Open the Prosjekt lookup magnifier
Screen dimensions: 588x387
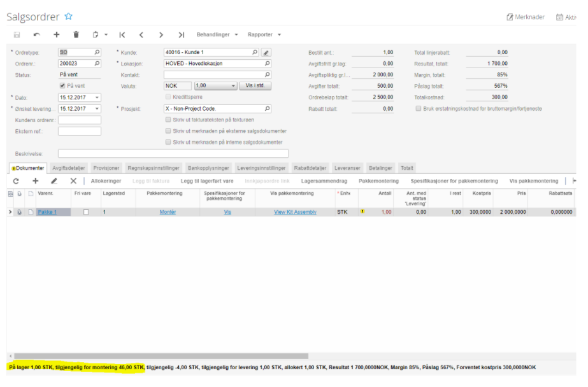point(268,109)
